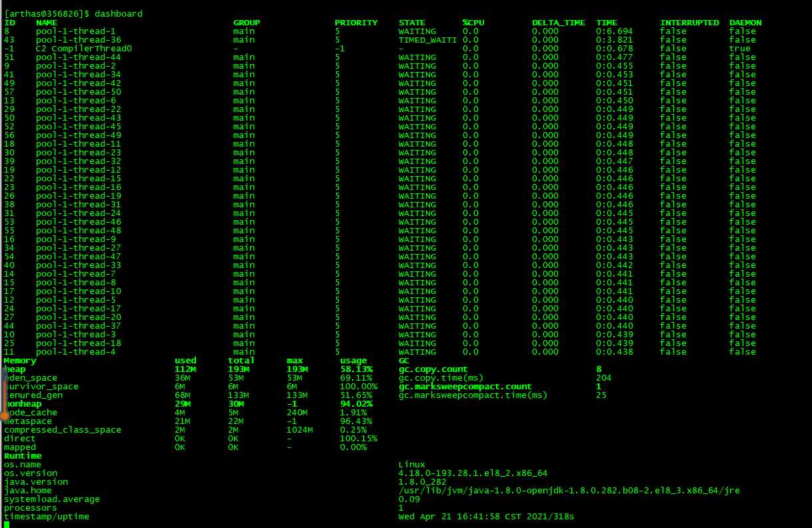
Task: Click the Memory section heading
Action: 20,361
